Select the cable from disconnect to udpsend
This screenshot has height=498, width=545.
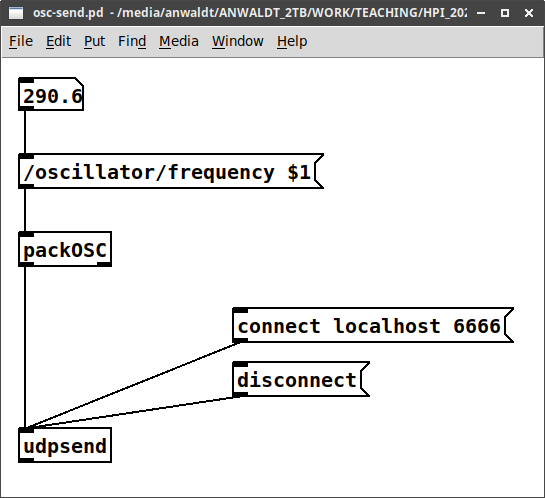click(132, 412)
